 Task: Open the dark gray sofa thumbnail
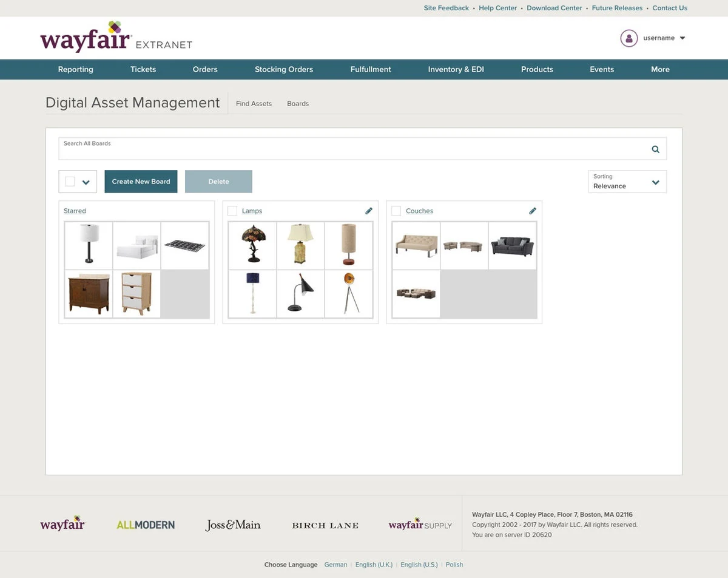[512, 245]
